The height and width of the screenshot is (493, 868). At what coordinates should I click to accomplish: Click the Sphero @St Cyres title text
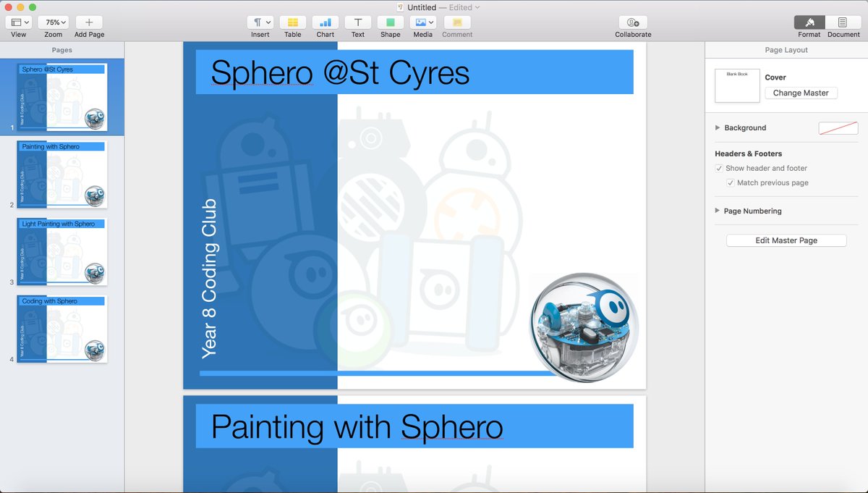[x=340, y=72]
